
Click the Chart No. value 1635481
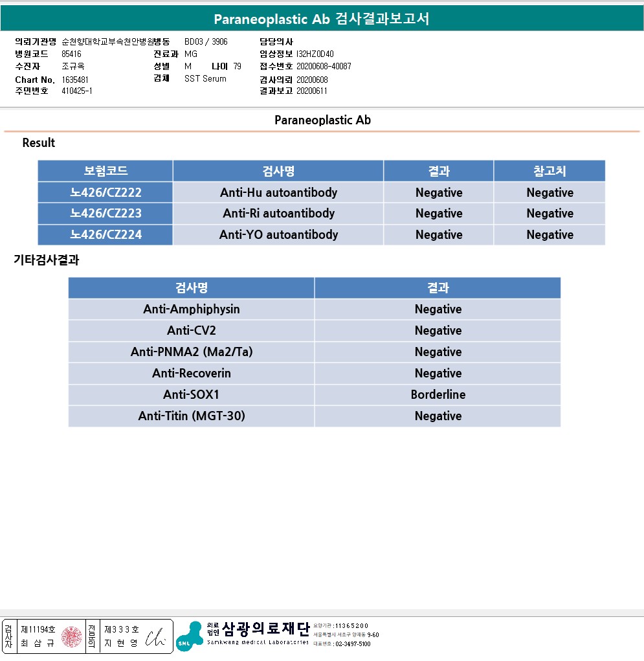[x=75, y=80]
